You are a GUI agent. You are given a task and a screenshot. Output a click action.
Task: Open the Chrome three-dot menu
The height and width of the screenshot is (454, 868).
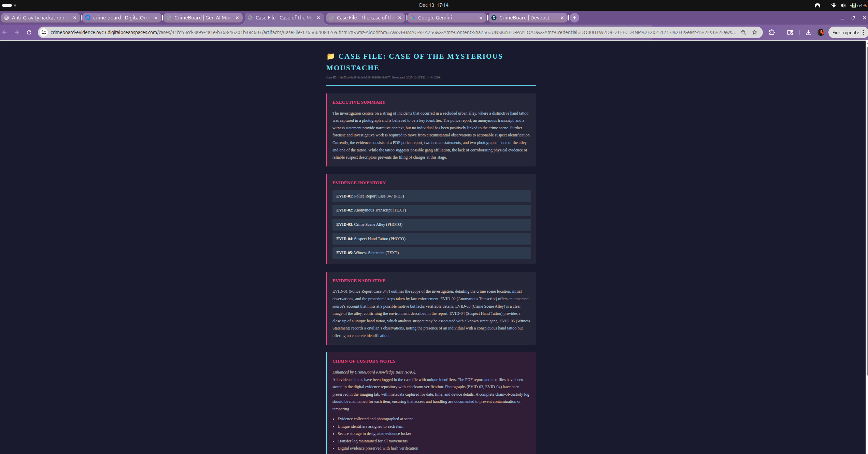click(x=863, y=32)
